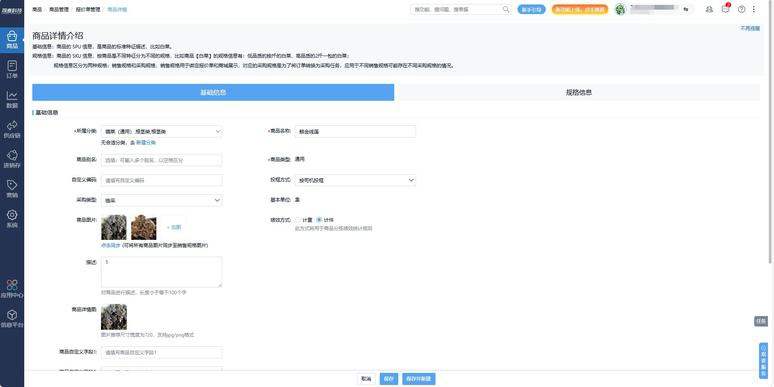
Task: Focus the 自定义编码 custom code field
Action: pos(161,180)
